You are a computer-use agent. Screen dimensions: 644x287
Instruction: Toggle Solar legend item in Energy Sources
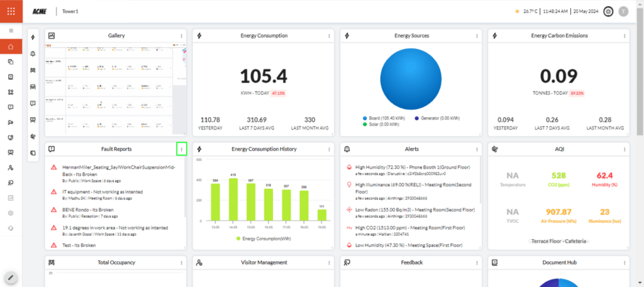[383, 124]
